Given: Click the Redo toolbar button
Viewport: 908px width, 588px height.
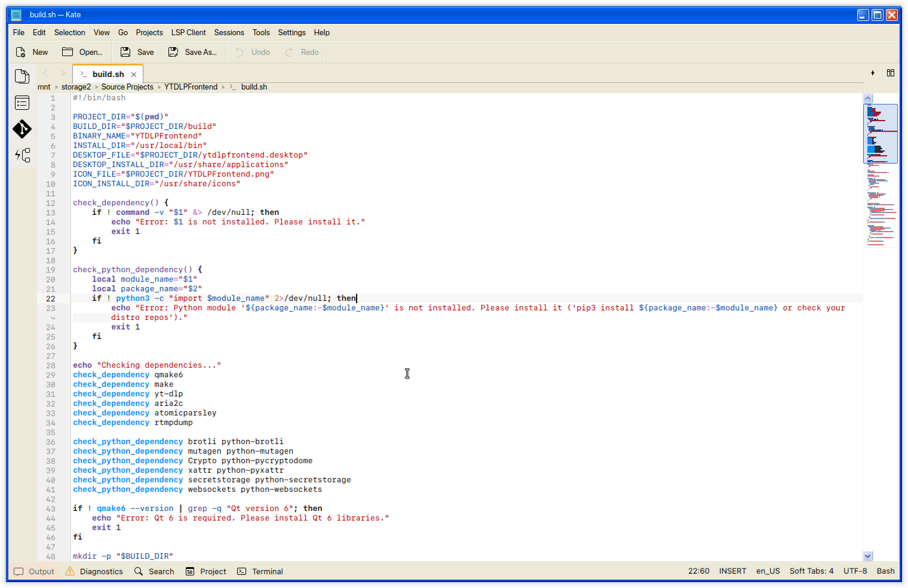Looking at the screenshot, I should pos(302,53).
